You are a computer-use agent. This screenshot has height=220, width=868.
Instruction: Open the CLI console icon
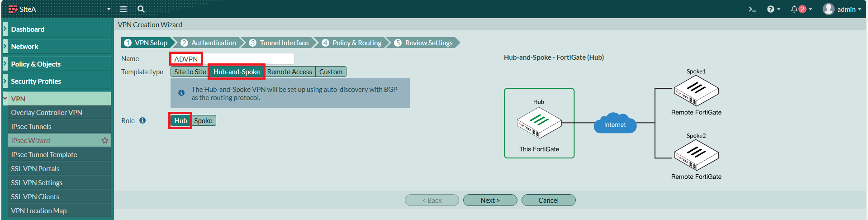752,9
